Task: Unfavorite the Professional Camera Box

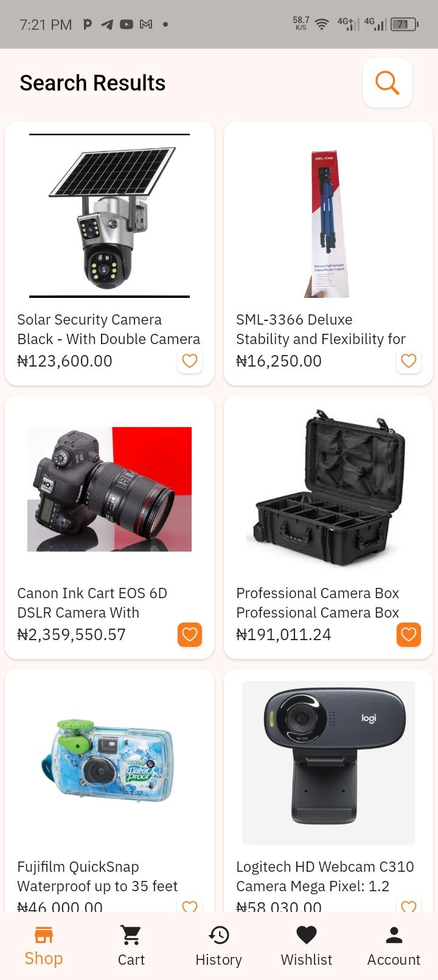Action: (x=409, y=635)
